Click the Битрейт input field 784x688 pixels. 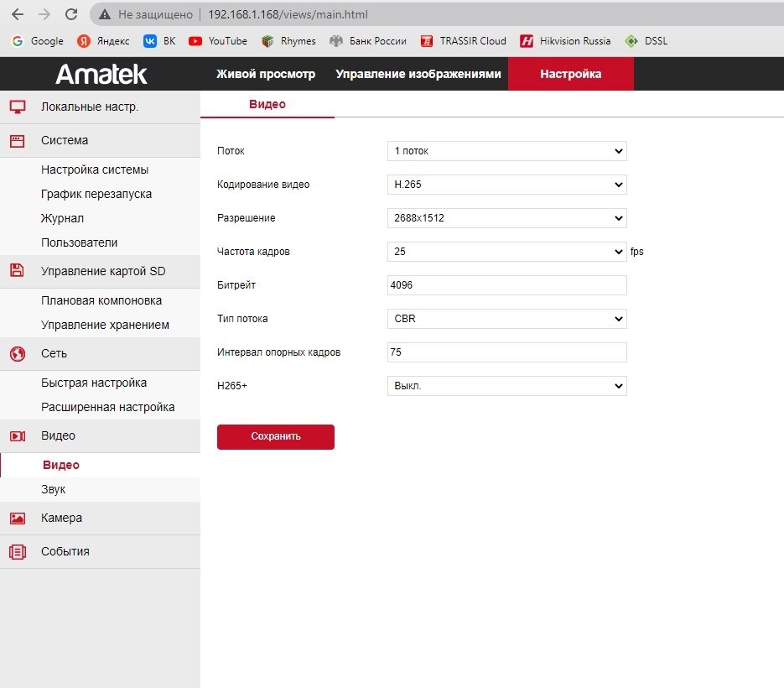point(506,285)
